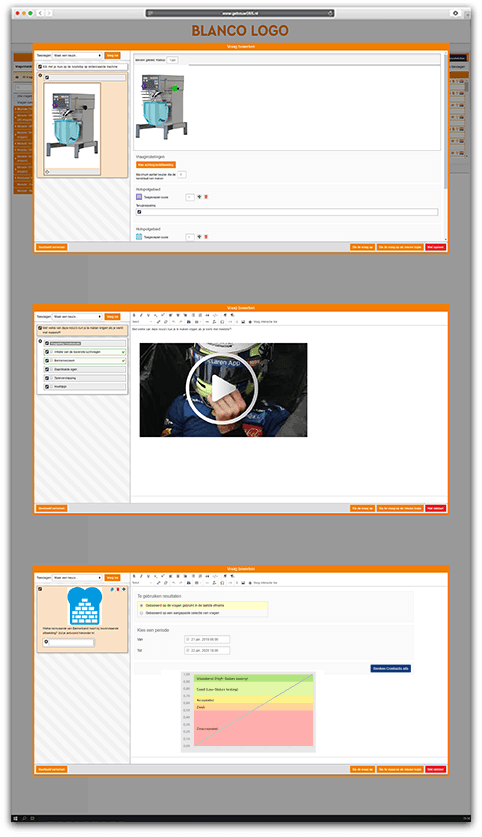Click small tab next to Bewerk gebied label
Image resolution: width=482 pixels, height=837 pixels.
tap(172, 60)
